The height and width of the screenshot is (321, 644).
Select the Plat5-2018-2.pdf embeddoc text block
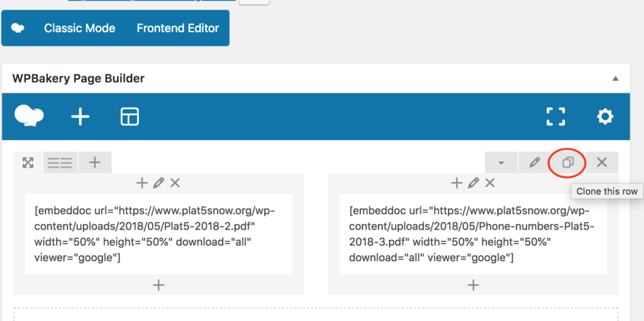[x=158, y=234]
